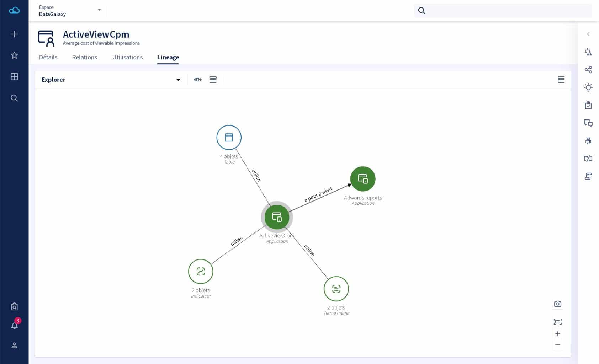Select the suggestions lightbulb icon
The width and height of the screenshot is (599, 364).
tap(589, 87)
